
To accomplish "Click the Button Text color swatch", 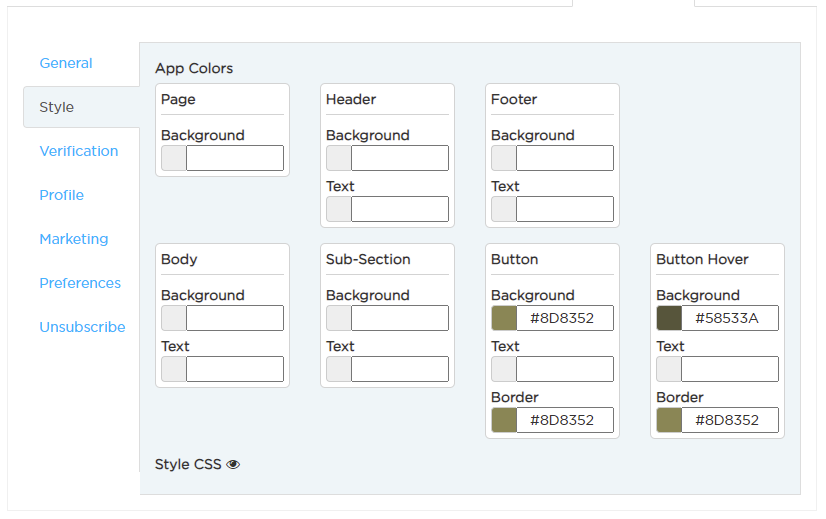I will (x=504, y=369).
